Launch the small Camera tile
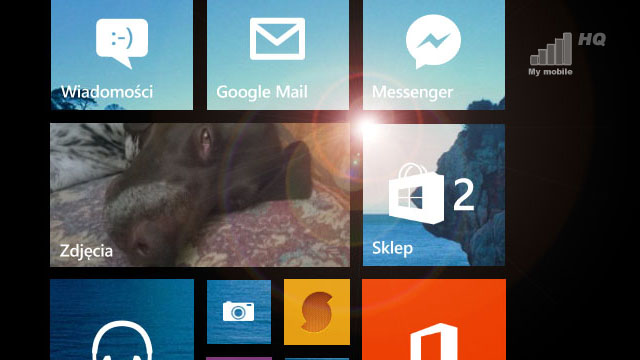 [239, 312]
